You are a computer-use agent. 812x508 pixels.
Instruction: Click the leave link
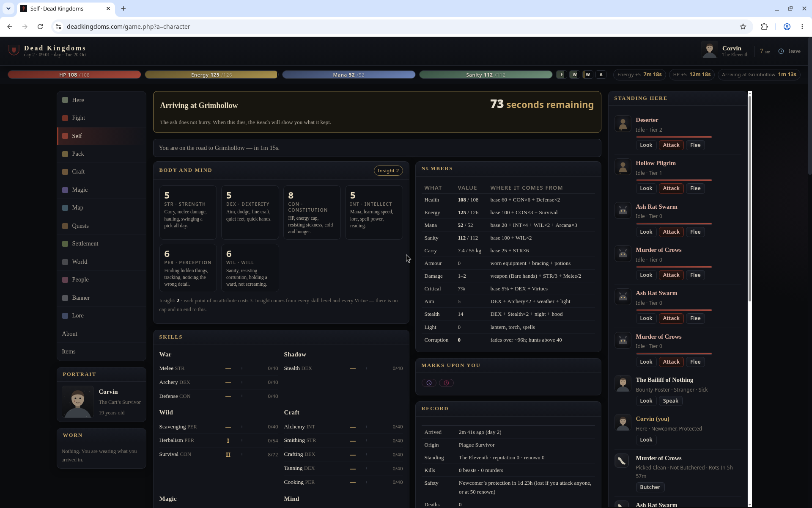click(x=794, y=51)
